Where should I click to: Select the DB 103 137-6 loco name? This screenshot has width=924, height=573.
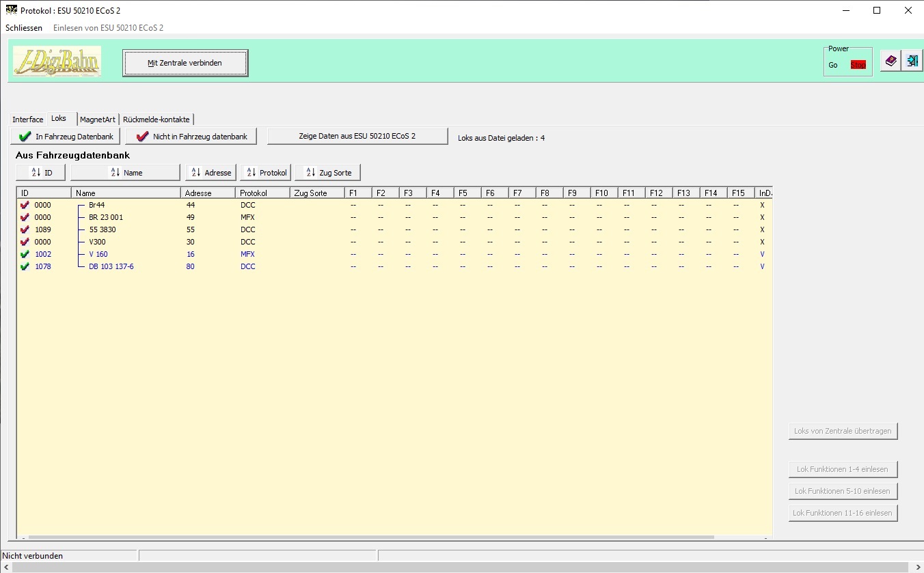[111, 266]
